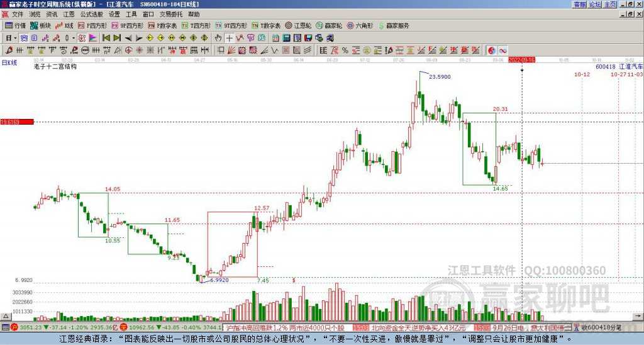
Task: Click the red 19.6169 price marker on axis
Action: coord(16,122)
